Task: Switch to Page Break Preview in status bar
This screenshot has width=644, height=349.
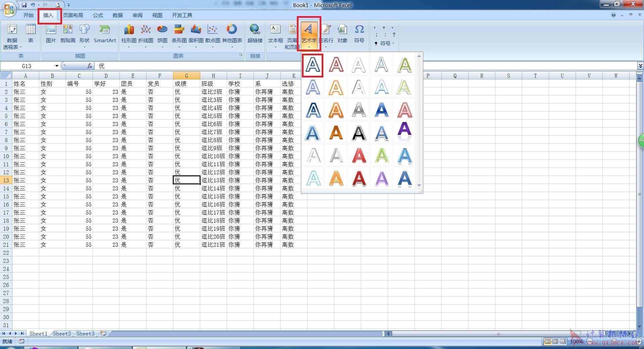Action: coord(563,342)
